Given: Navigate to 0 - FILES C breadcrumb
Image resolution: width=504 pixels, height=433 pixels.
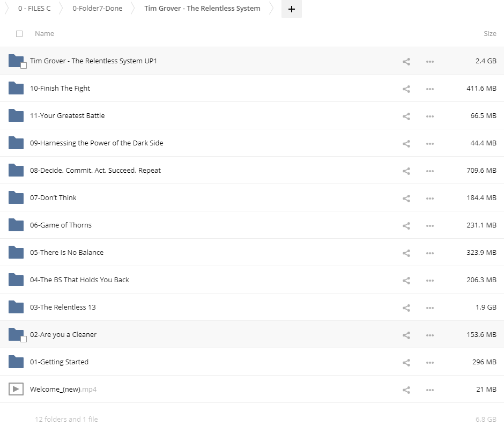Looking at the screenshot, I should (34, 9).
